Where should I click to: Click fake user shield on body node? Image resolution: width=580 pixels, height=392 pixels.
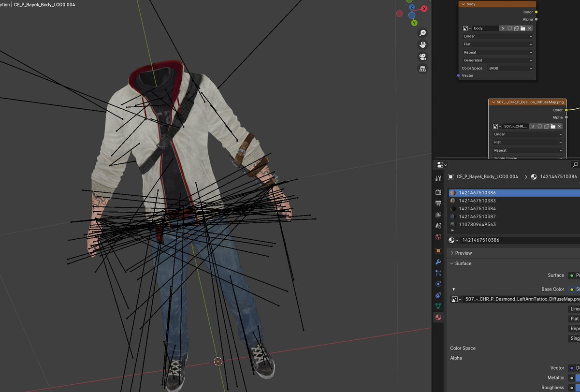510,29
